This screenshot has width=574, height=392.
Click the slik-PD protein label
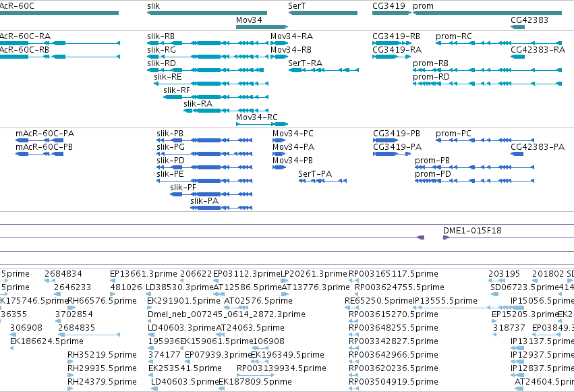tap(171, 161)
